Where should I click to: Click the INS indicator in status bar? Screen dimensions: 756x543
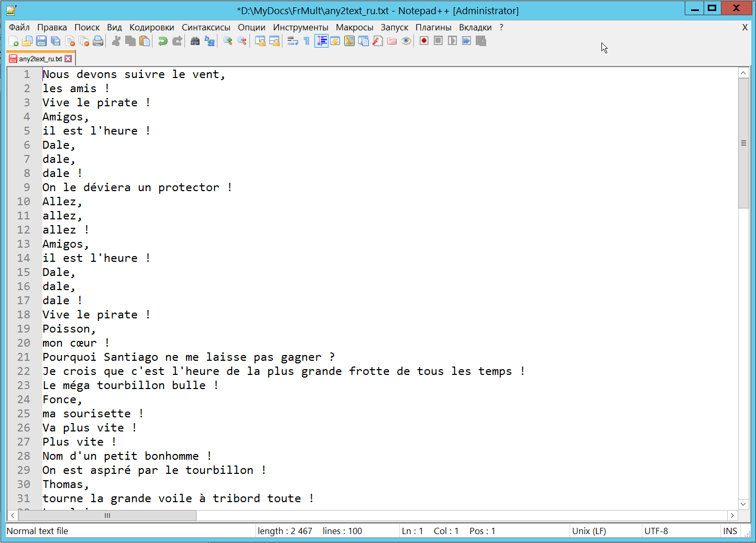(730, 531)
